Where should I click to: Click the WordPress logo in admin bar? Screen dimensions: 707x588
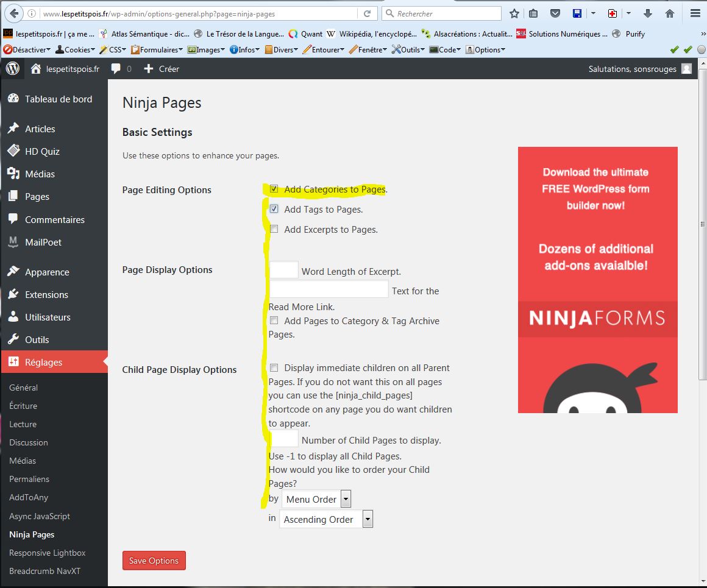(x=12, y=69)
